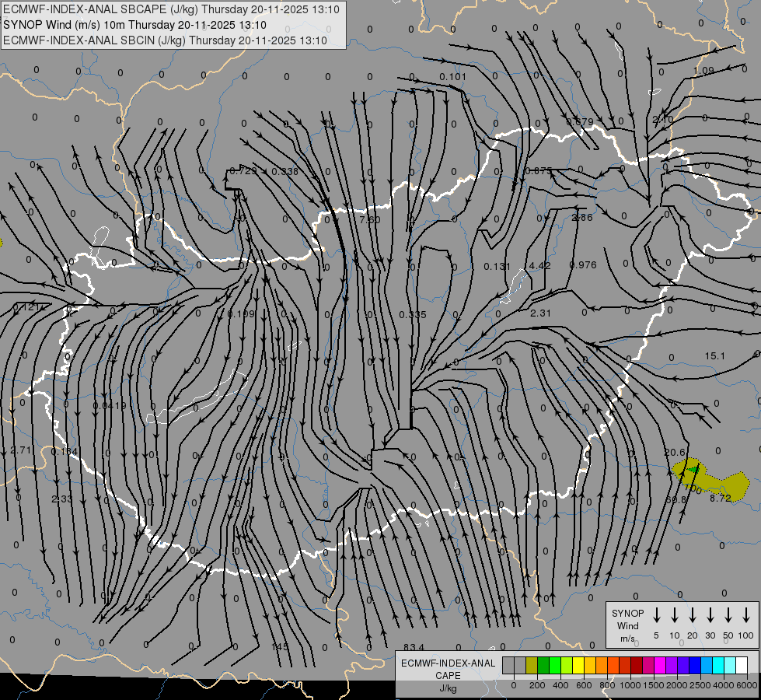This screenshot has width=761, height=700.
Task: Click the 0.0419 value on the map
Action: point(109,406)
